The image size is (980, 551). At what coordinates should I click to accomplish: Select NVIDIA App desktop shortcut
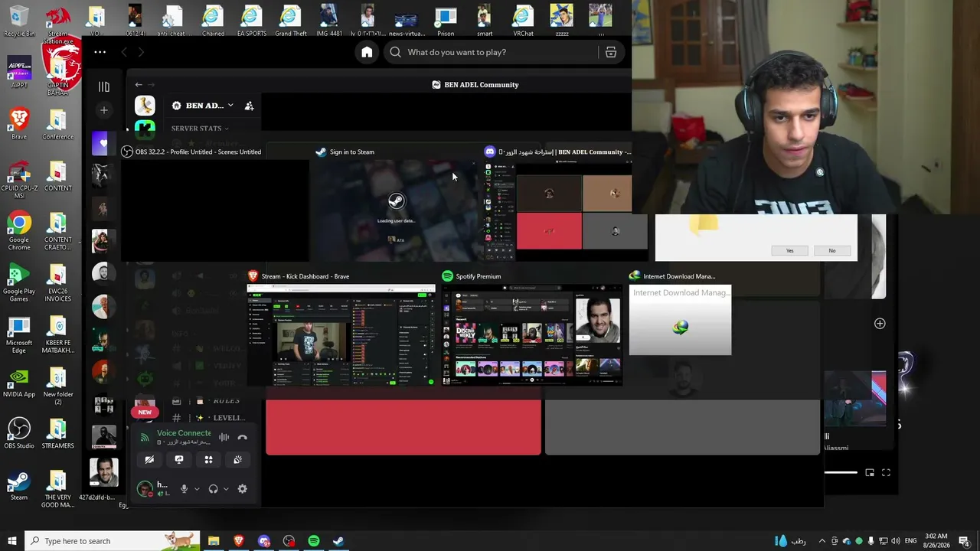pyautogui.click(x=19, y=384)
